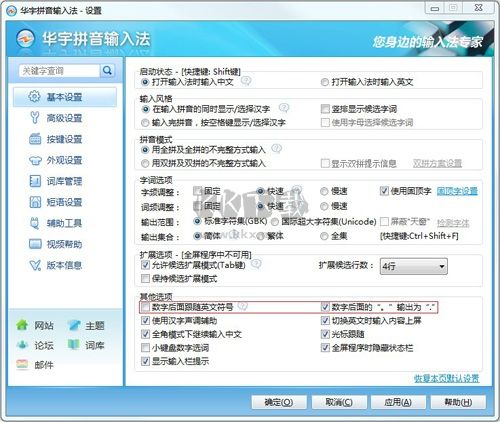Open 外观设置 section in sidebar
Image resolution: width=500 pixels, height=422 pixels.
pyautogui.click(x=64, y=160)
